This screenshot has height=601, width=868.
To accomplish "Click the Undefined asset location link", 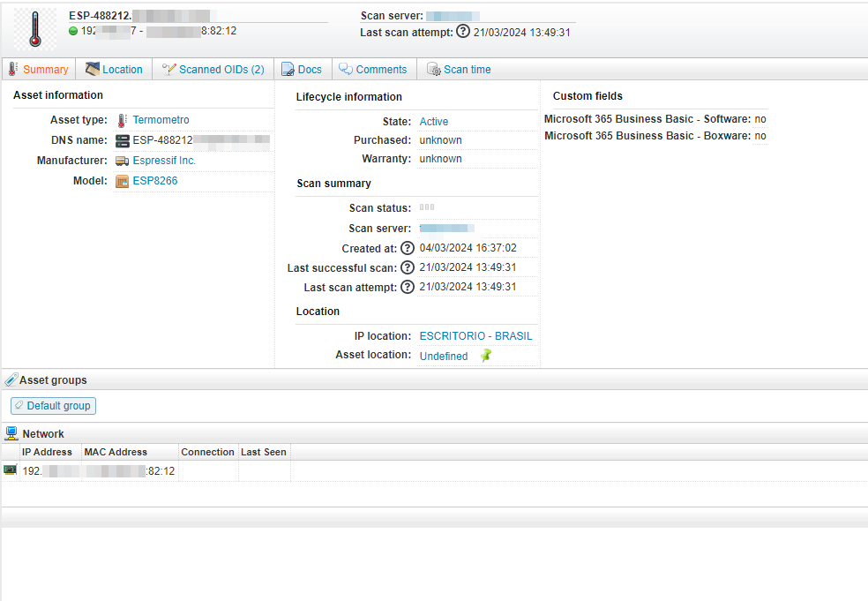I will [444, 357].
